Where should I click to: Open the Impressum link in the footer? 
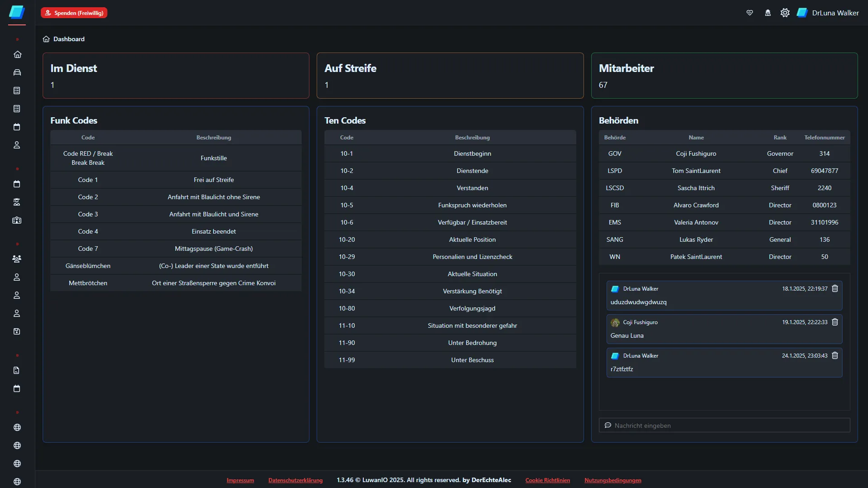[240, 480]
